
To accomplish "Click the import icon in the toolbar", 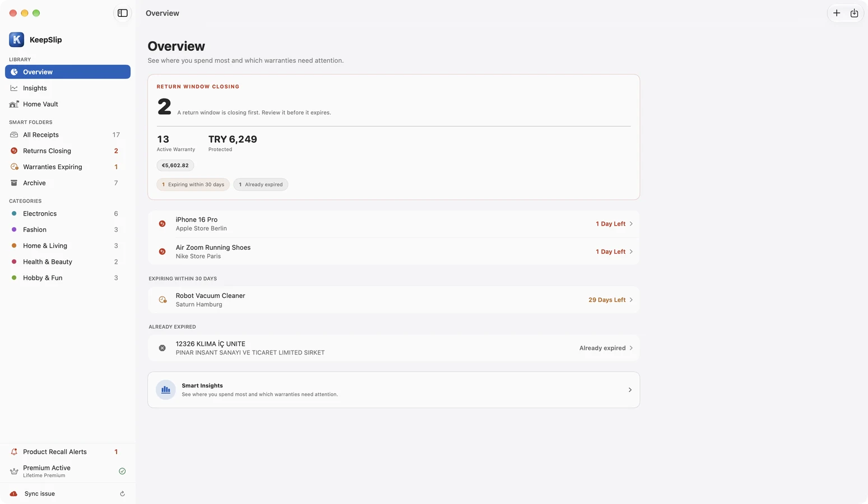I will [x=855, y=13].
